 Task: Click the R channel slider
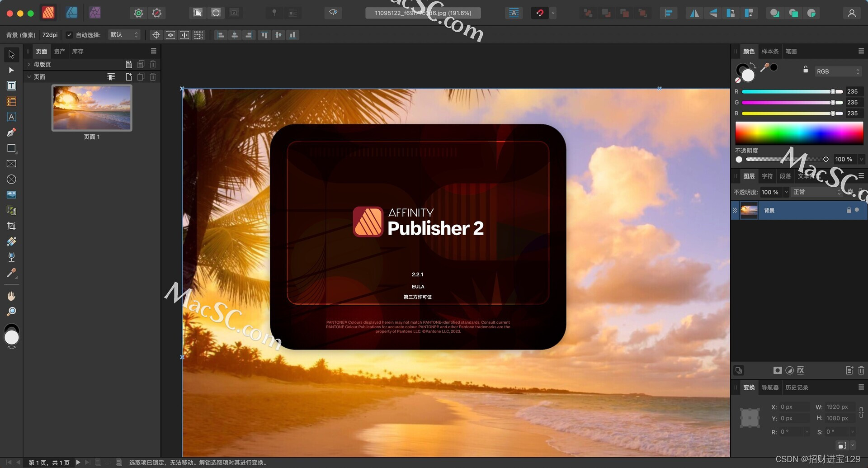(792, 91)
